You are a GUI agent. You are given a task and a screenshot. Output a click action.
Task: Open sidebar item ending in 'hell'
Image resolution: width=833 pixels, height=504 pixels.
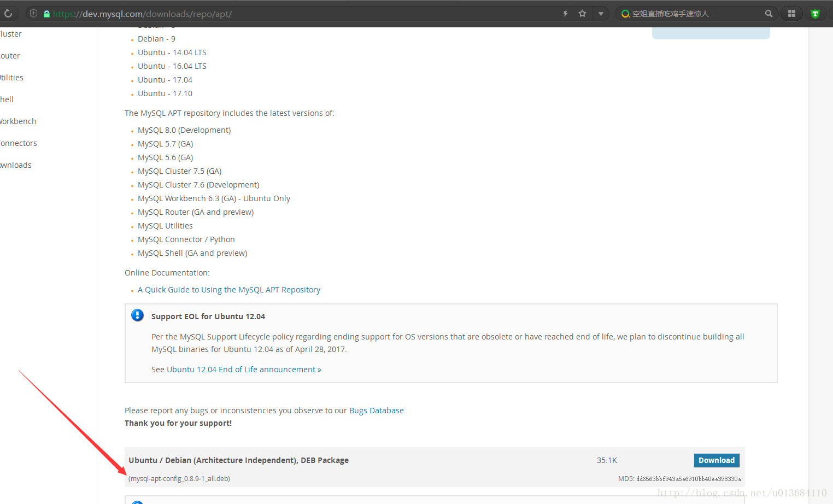point(7,99)
